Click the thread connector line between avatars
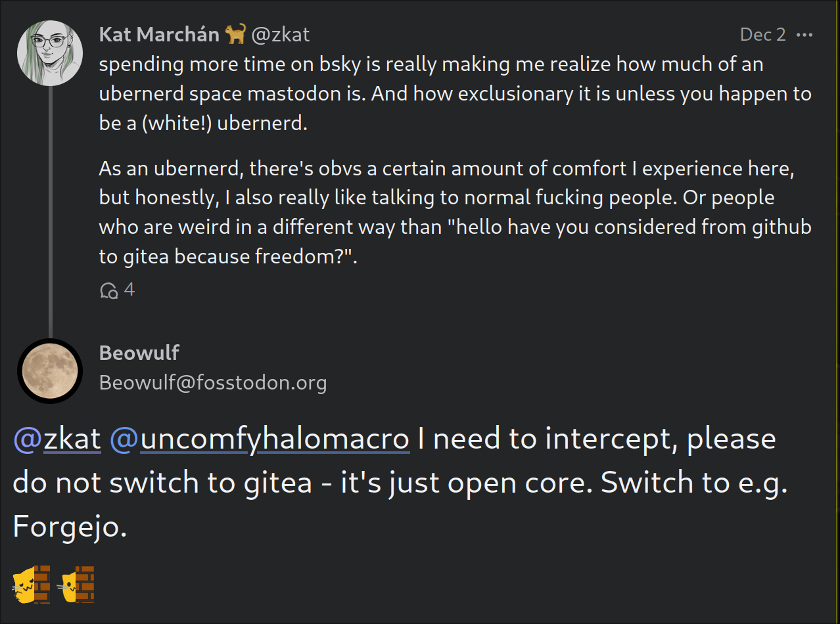The height and width of the screenshot is (624, 840). tap(50, 210)
